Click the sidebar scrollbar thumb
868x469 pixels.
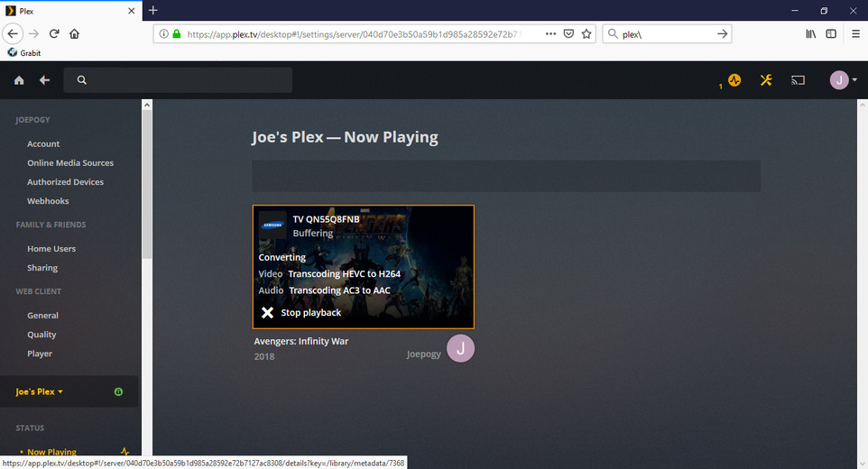147,184
